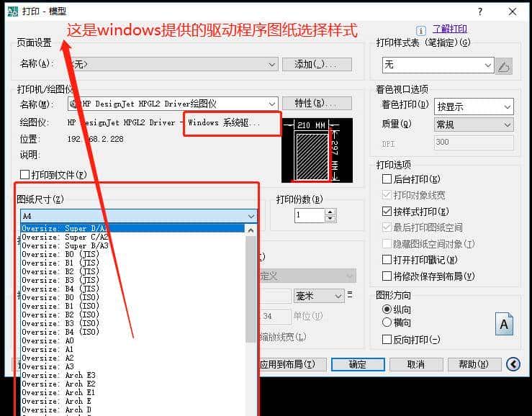532x416 pixels.
Task: Click the 应用到布局(T) button
Action: tap(292, 364)
